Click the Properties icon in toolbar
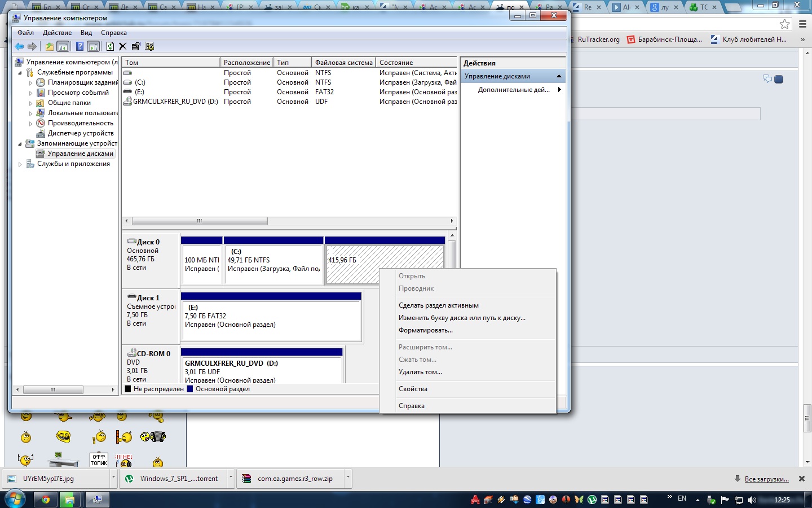The image size is (812, 508). pyautogui.click(x=136, y=46)
